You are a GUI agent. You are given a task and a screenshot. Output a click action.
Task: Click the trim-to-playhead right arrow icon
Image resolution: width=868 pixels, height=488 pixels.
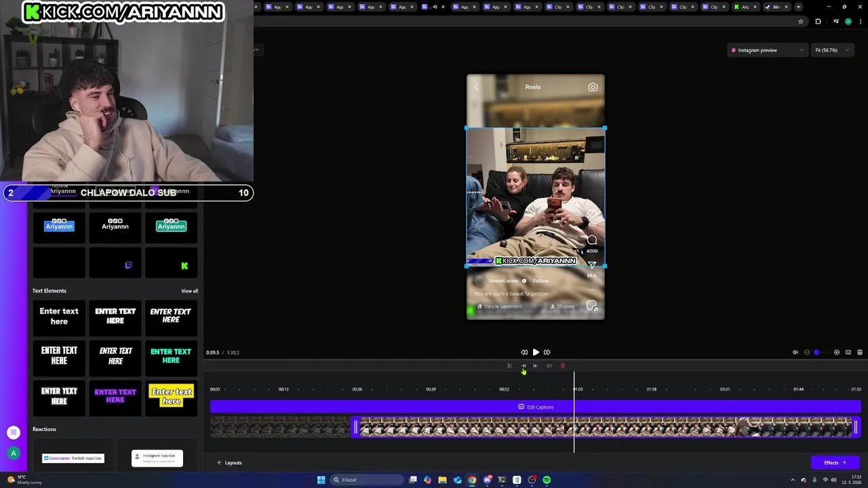click(x=523, y=366)
